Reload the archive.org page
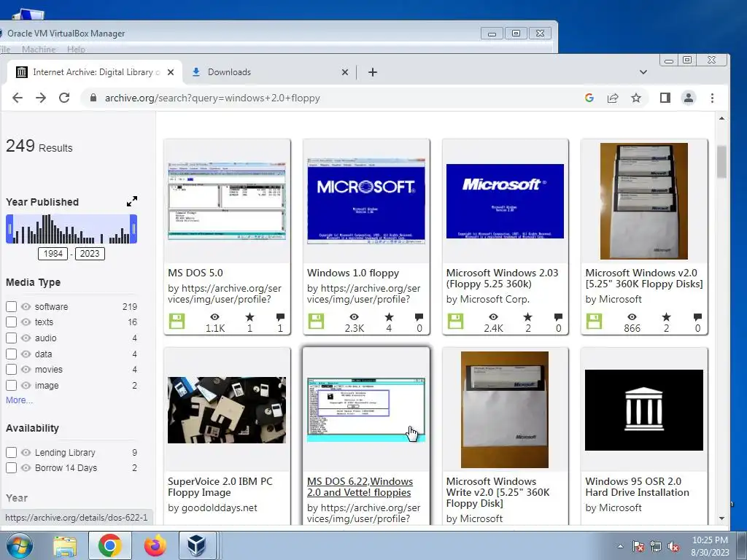Viewport: 747px width, 560px height. point(64,98)
